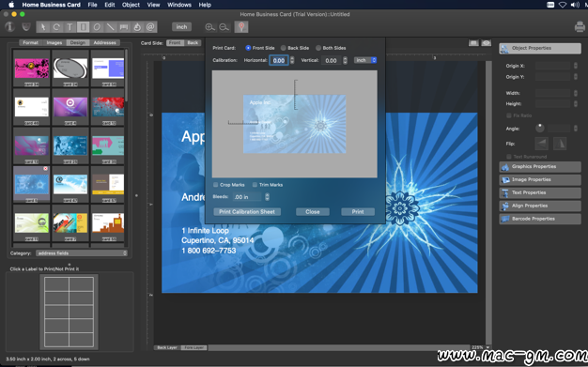Open the Apple menu
588x367 pixels.
tap(11, 5)
